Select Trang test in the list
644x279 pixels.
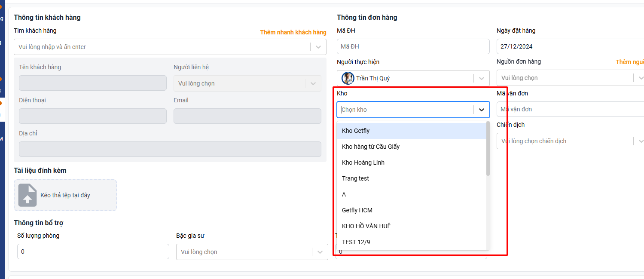click(x=355, y=178)
